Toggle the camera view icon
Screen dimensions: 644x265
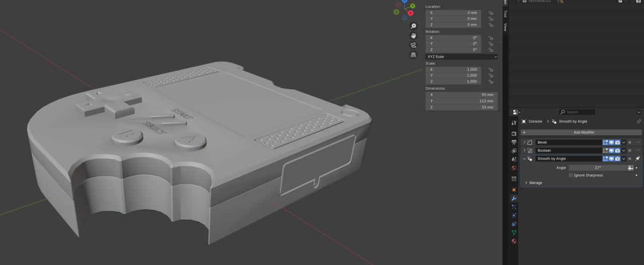click(x=414, y=45)
